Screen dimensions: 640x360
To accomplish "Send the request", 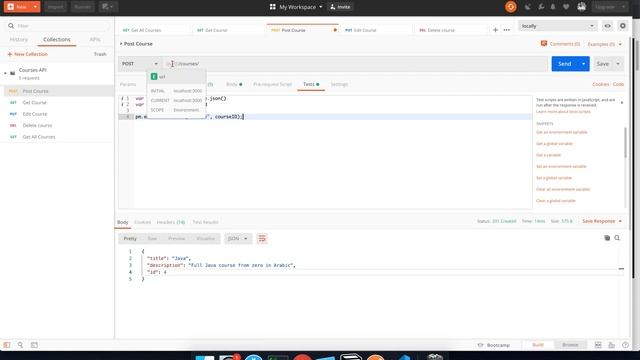I will click(564, 64).
